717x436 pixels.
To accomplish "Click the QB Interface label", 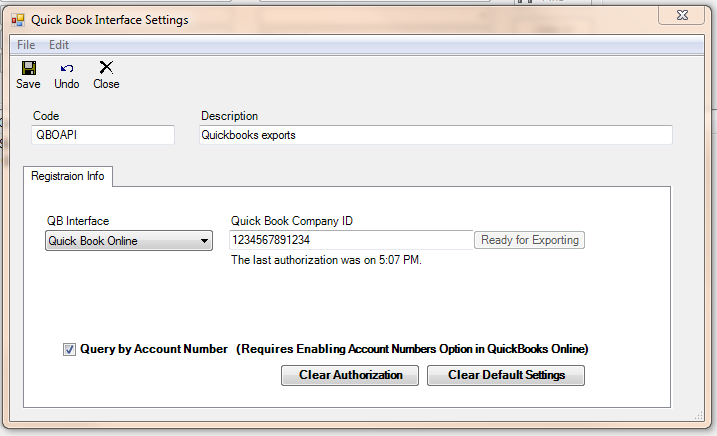I will [78, 221].
